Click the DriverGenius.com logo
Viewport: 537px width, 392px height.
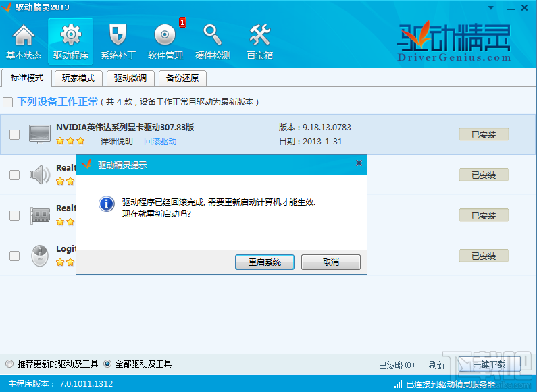pyautogui.click(x=454, y=43)
